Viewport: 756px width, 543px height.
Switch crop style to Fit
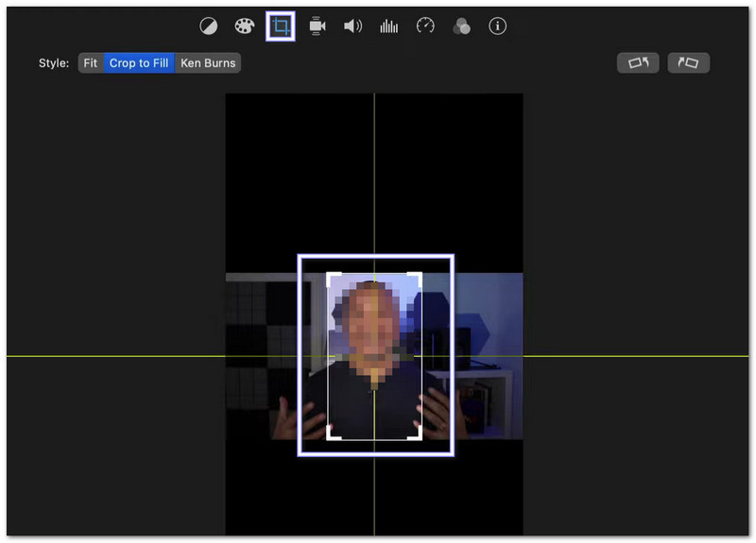90,63
